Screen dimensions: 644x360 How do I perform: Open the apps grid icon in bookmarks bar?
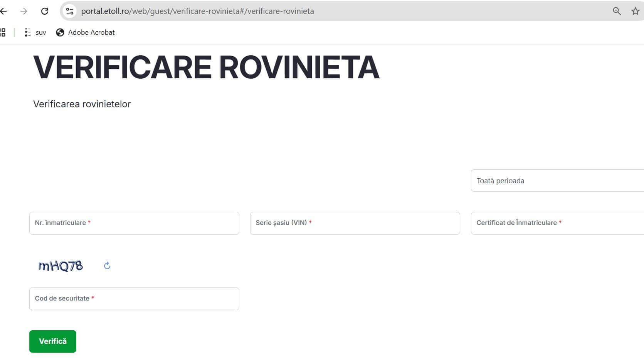3,32
